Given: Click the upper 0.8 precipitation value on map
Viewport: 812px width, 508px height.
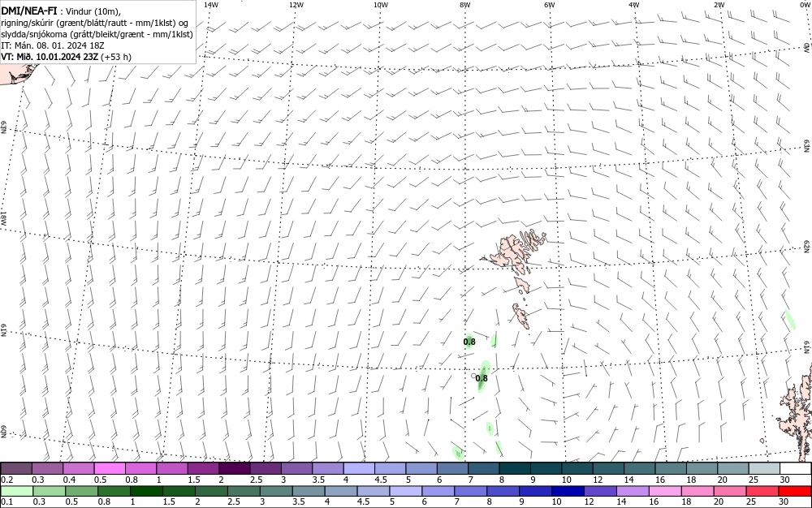Looking at the screenshot, I should (x=469, y=342).
